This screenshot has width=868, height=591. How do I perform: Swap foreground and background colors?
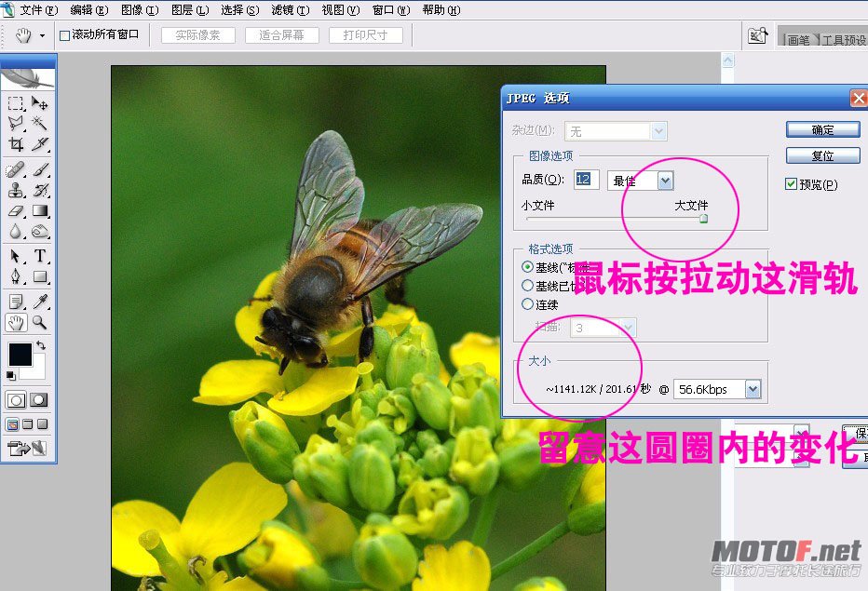pyautogui.click(x=41, y=346)
